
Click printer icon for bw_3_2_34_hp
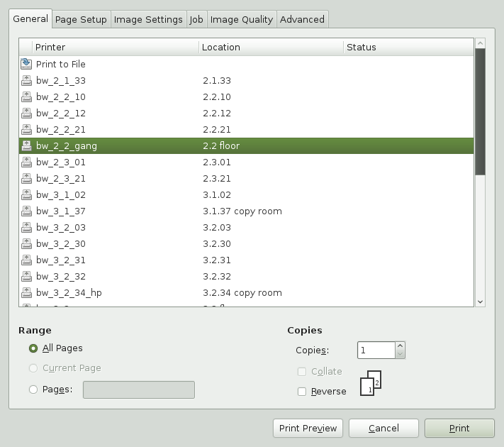coord(26,292)
